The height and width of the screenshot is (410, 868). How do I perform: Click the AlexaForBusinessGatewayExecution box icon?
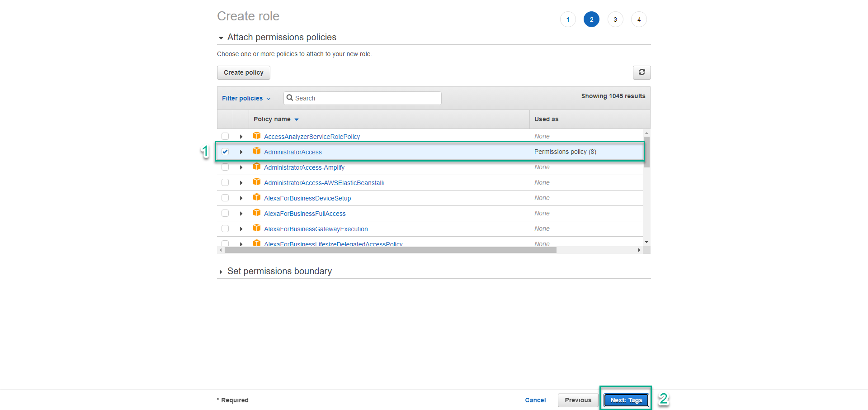257,228
